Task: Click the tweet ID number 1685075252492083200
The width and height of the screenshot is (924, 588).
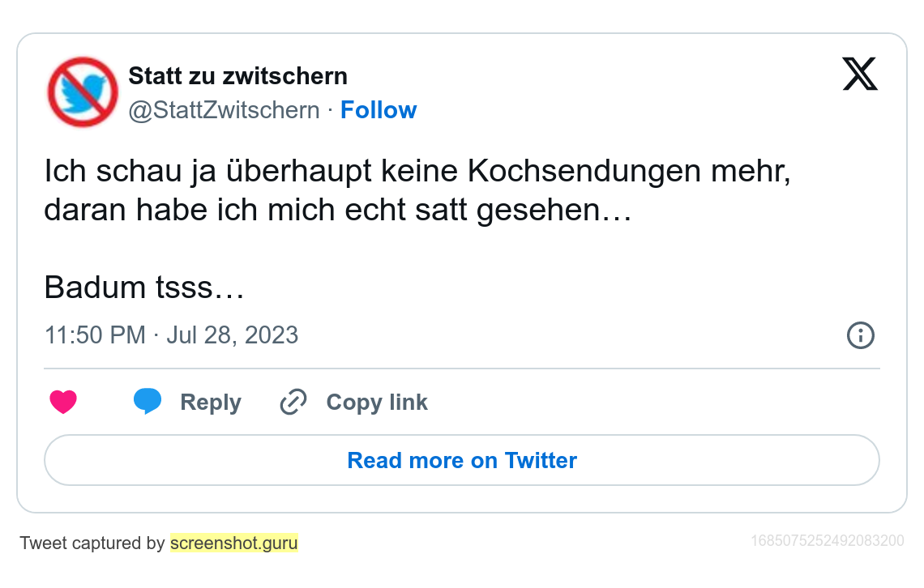Action: pos(828,541)
